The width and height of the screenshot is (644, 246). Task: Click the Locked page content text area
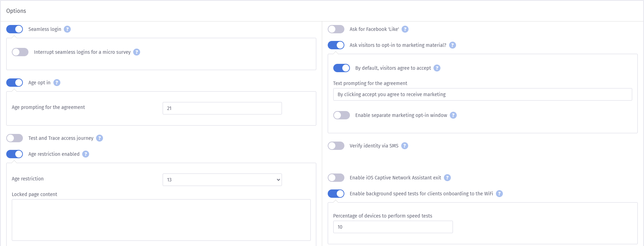point(161,220)
